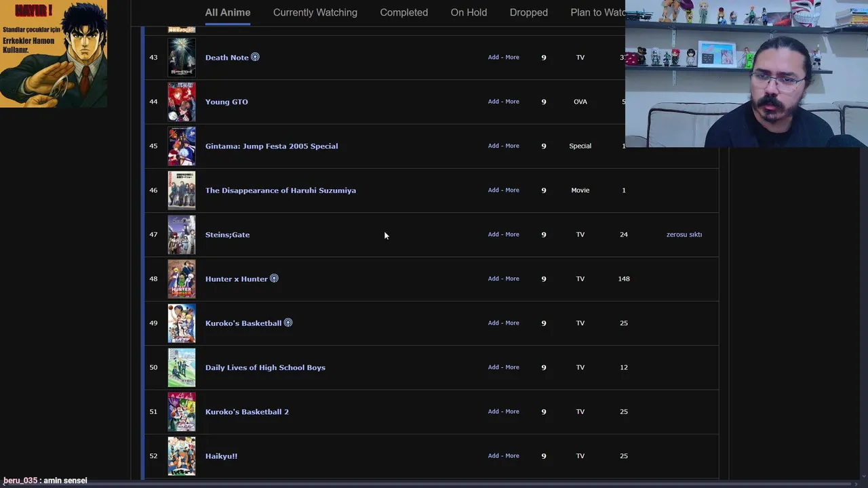The height and width of the screenshot is (488, 868).
Task: Click Add in the Hunter x Hunter row
Action: [x=494, y=279]
